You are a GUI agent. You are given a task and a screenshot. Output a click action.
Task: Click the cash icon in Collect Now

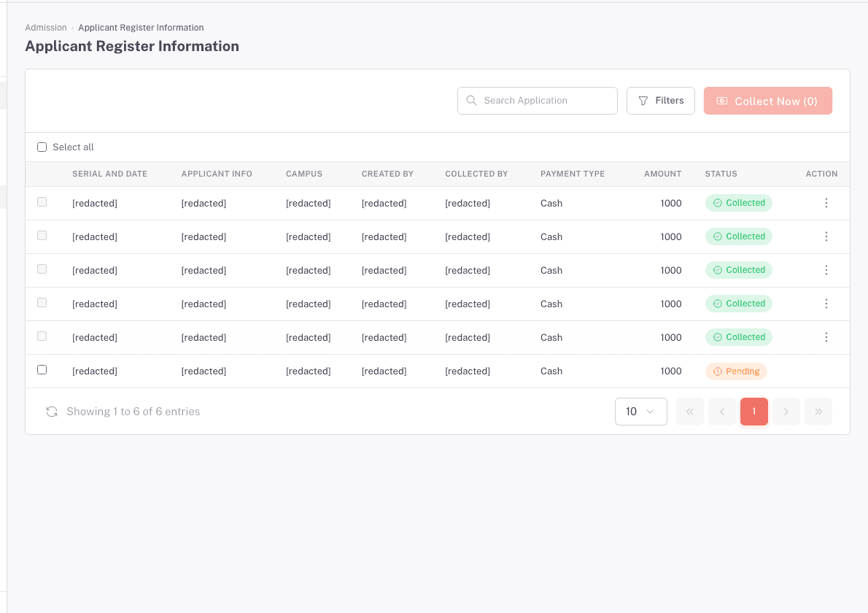point(722,101)
